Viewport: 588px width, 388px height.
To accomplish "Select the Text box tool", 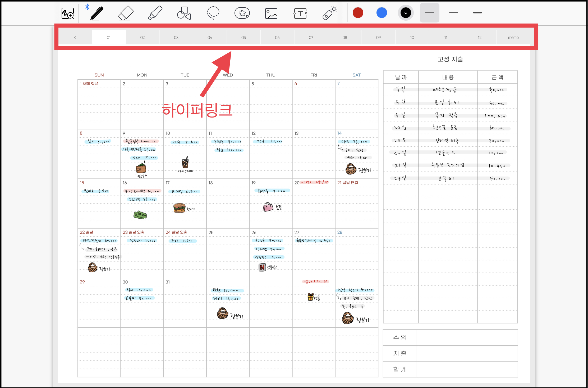I will 300,13.
